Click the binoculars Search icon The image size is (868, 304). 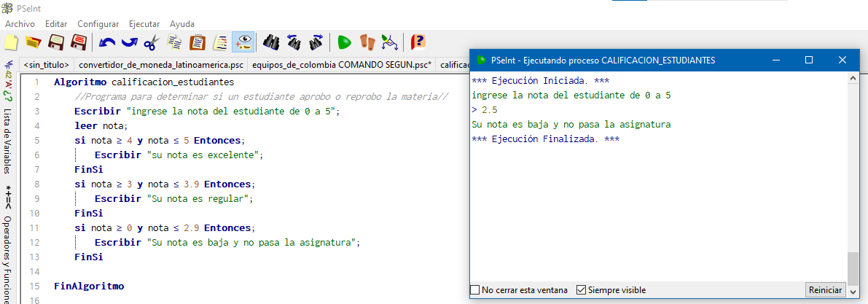pyautogui.click(x=270, y=42)
